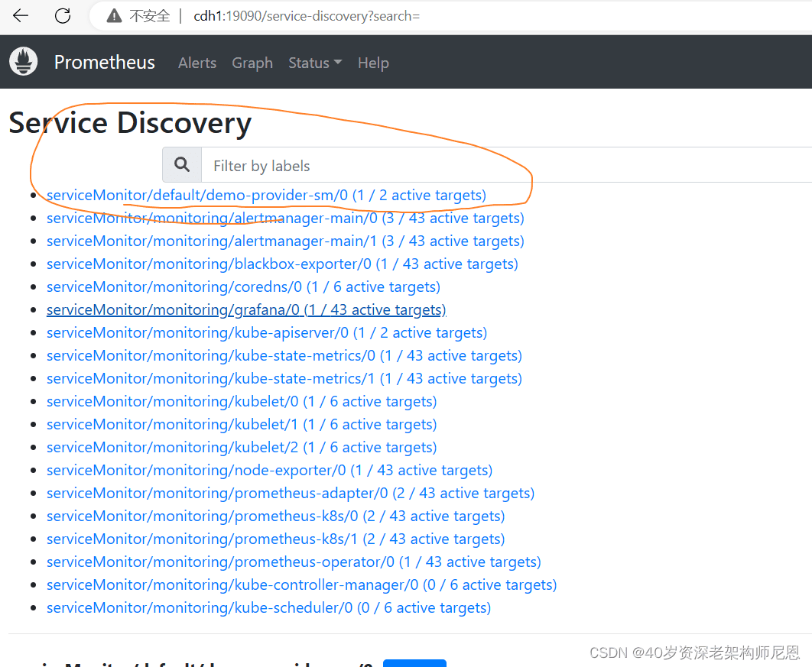The image size is (812, 667).
Task: Open prometheus-operator/0 targets link
Action: (294, 562)
